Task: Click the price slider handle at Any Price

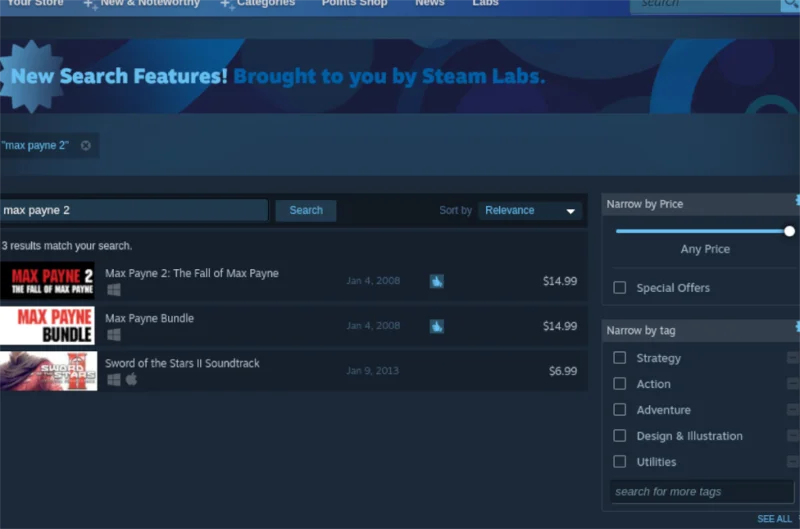Action: 789,231
